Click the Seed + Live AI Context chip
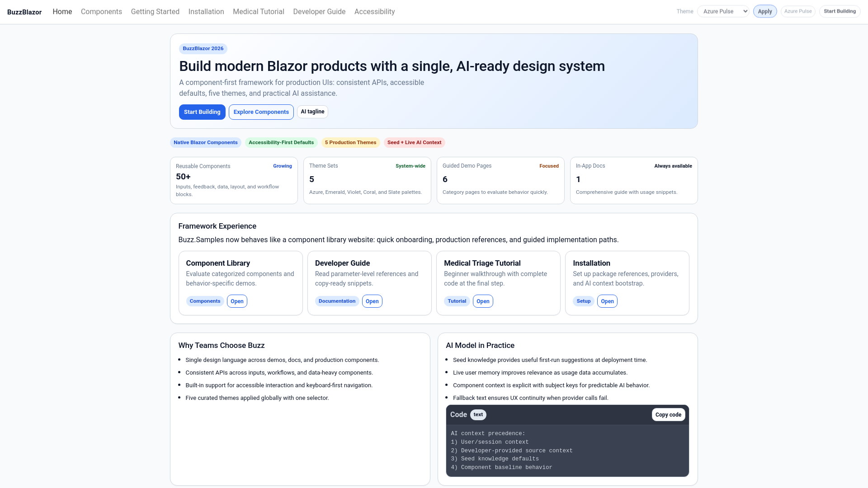The image size is (868, 488). coord(414,142)
